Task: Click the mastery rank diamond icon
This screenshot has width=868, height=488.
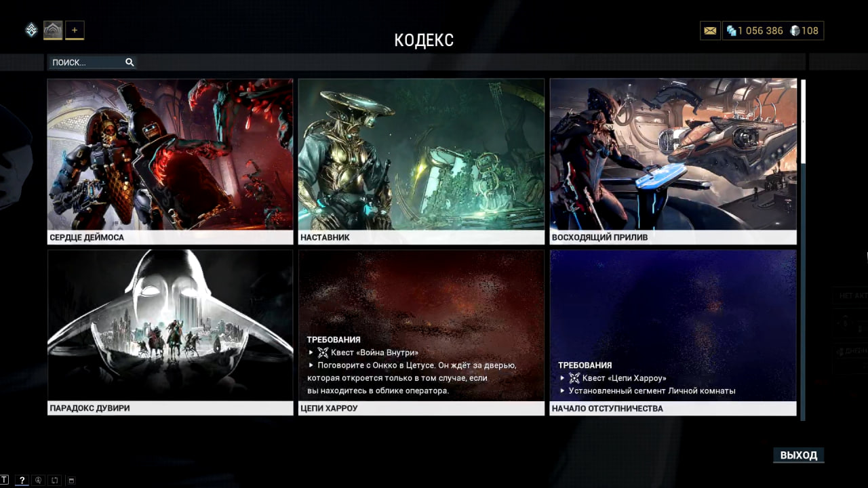Action: click(31, 30)
